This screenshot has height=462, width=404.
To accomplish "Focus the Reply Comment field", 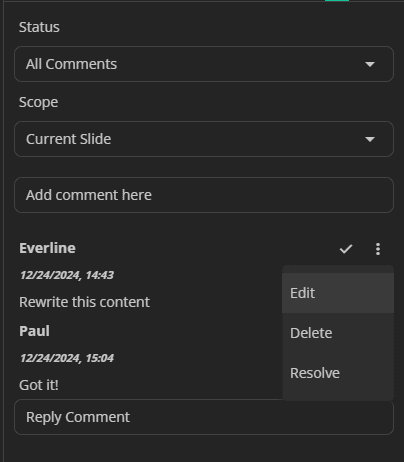I will point(204,417).
